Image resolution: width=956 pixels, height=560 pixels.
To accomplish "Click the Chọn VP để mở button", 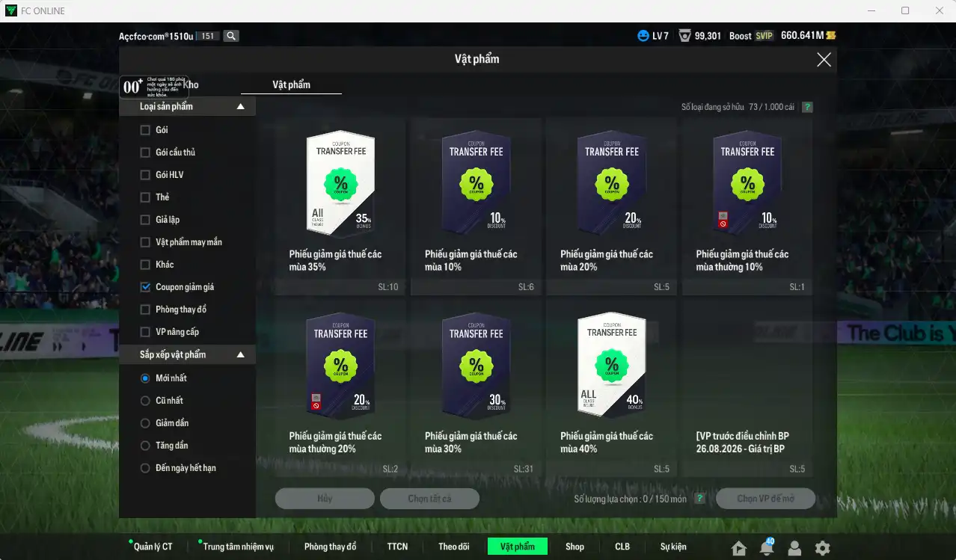I will click(x=765, y=499).
